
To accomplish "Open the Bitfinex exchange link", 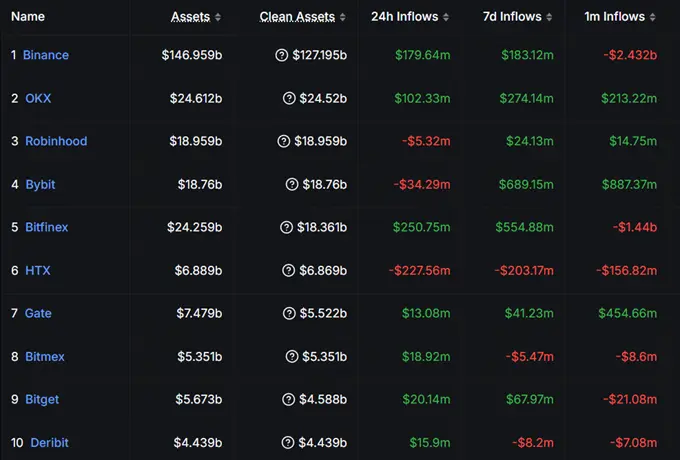I will pyautogui.click(x=46, y=227).
